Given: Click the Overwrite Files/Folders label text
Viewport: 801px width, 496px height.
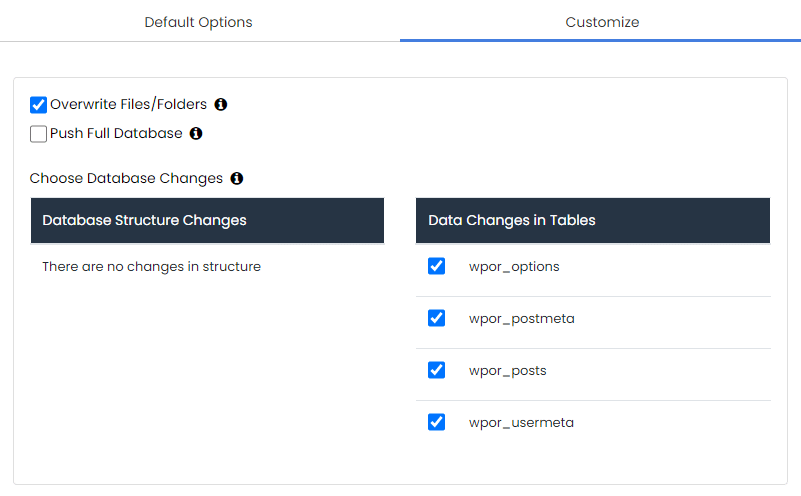Looking at the screenshot, I should coord(128,104).
